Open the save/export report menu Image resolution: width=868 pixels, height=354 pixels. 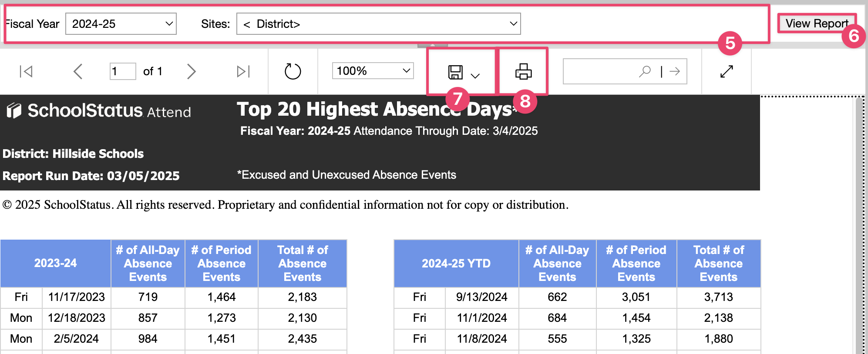(463, 72)
